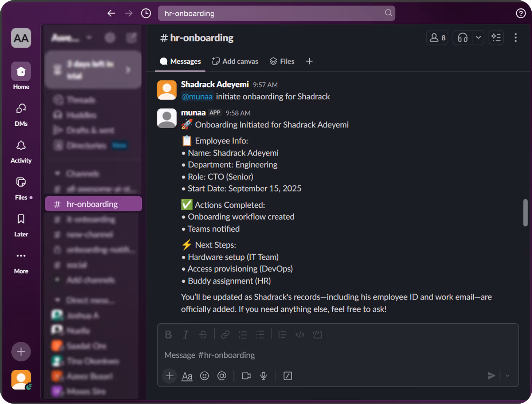Open the workspace name dropdown

(x=71, y=38)
